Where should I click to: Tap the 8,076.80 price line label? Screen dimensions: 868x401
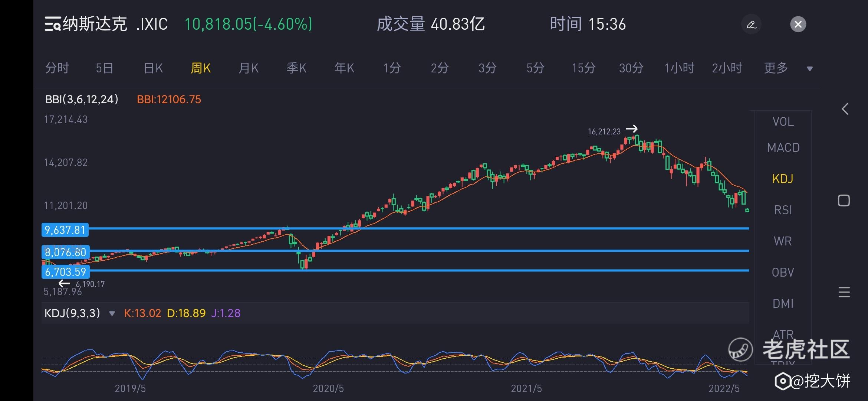pyautogui.click(x=65, y=252)
